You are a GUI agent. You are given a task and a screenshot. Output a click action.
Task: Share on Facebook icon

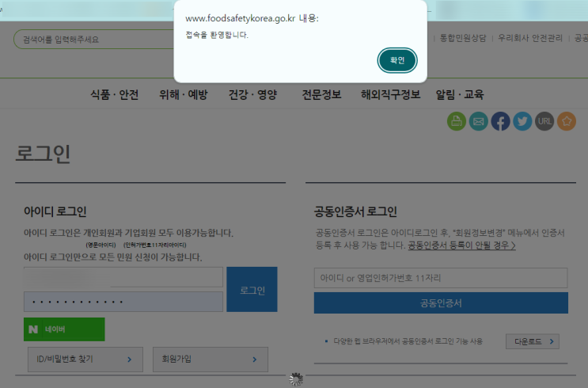tap(501, 121)
